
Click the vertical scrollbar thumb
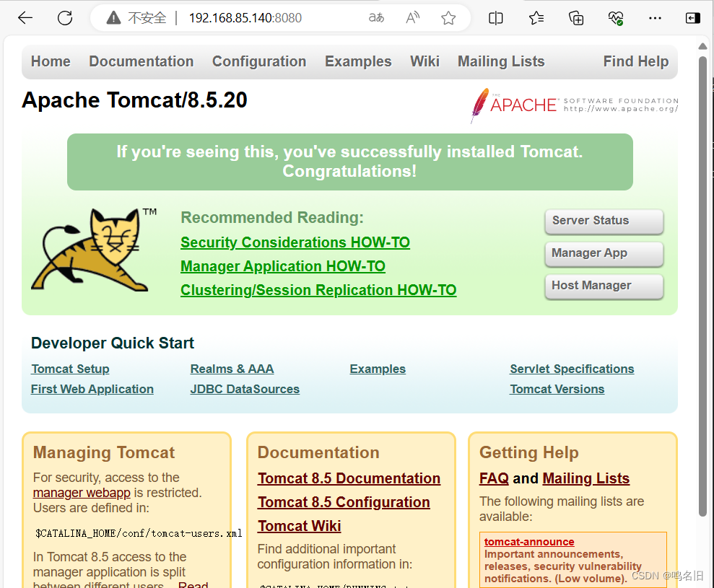click(702, 286)
